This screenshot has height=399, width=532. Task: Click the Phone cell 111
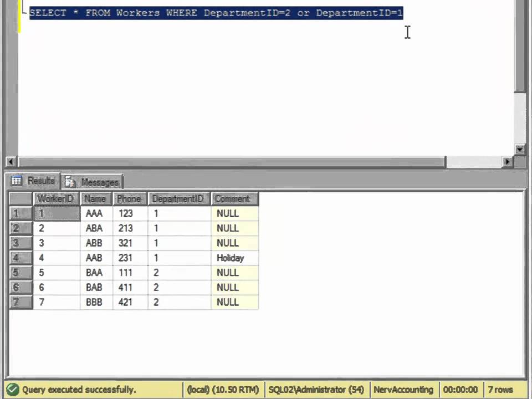pyautogui.click(x=130, y=273)
